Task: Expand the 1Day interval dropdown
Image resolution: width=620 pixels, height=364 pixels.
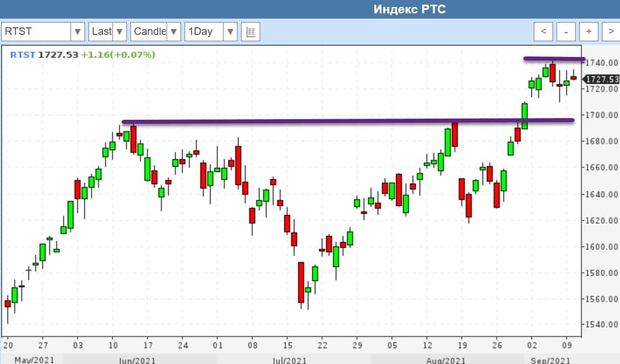Action: [230, 31]
